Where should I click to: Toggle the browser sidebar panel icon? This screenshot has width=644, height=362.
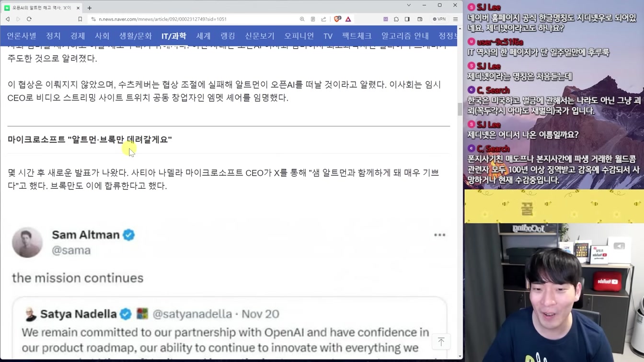(x=407, y=19)
